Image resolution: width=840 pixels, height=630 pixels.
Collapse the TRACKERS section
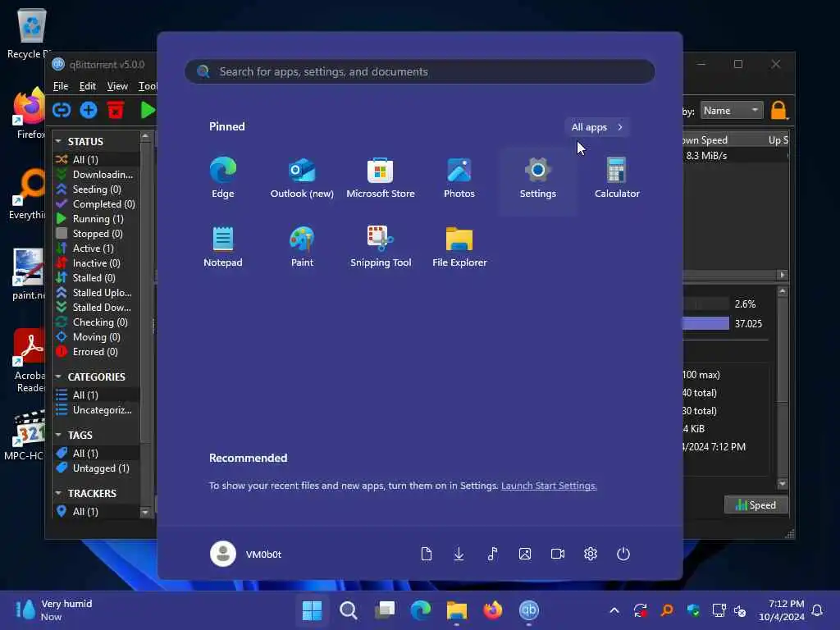(x=58, y=493)
